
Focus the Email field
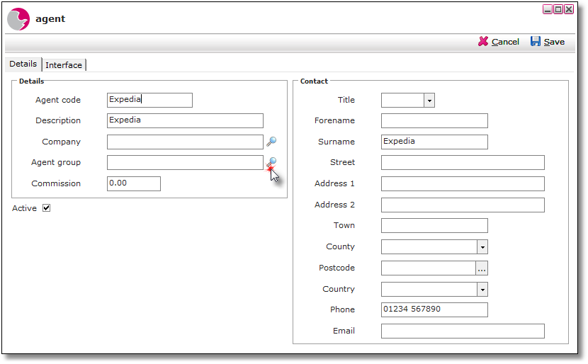463,331
